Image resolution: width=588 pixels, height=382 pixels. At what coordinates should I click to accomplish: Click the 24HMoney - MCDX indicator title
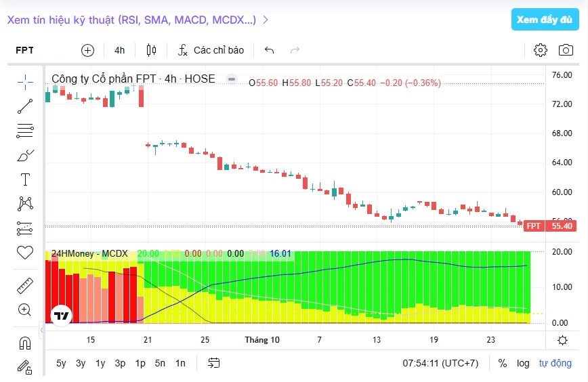coord(89,254)
